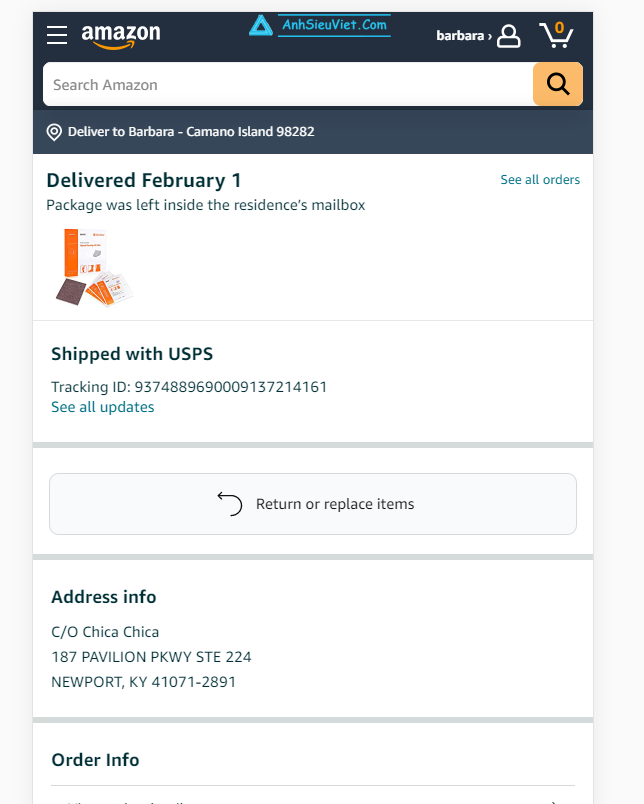Viewport: 644px width, 804px height.
Task: Click the cart item count badge
Action: coord(559,28)
